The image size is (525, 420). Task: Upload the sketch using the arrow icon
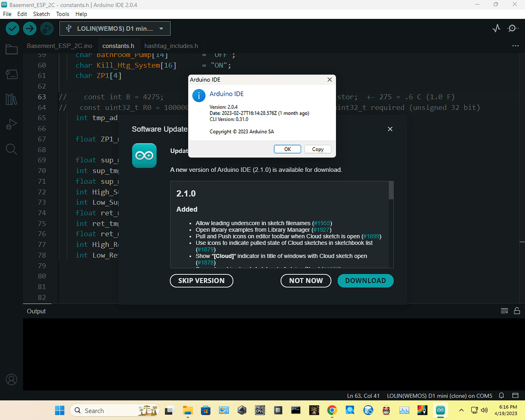29,29
